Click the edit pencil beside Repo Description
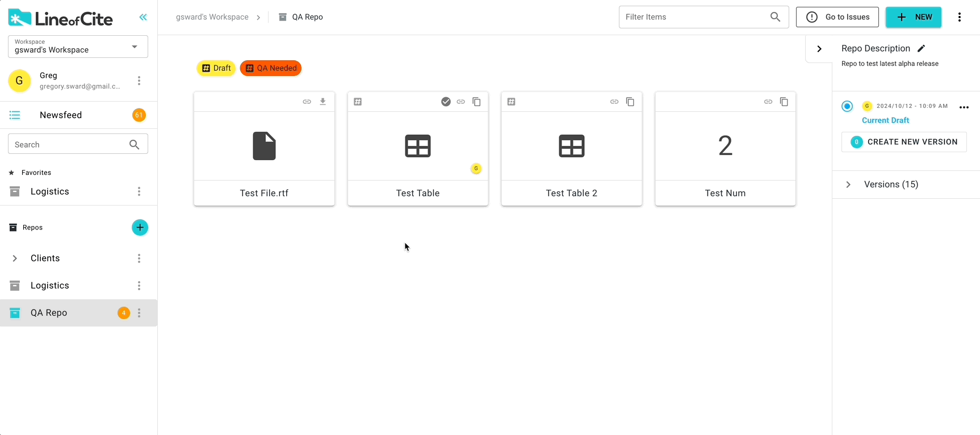This screenshot has height=435, width=980. pos(921,48)
